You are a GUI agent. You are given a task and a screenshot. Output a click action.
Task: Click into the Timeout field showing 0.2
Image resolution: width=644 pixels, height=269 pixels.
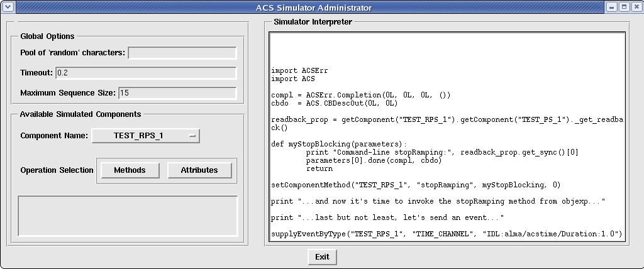(x=145, y=73)
